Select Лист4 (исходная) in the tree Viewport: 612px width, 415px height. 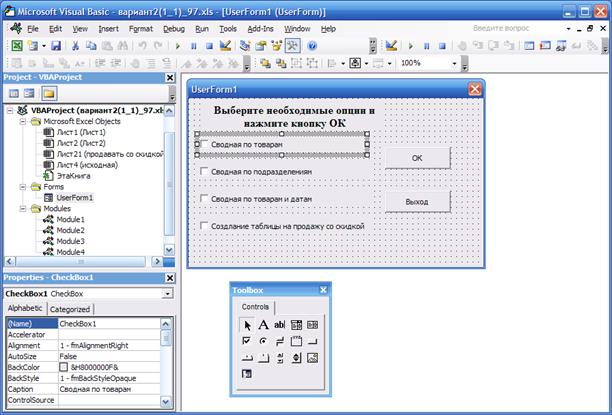click(x=87, y=165)
